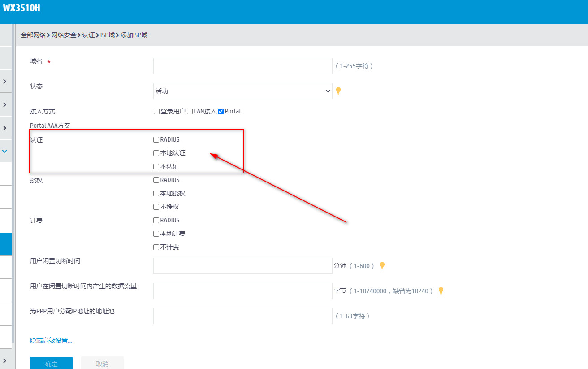Click 添加ISP域 breadcrumb entry
588x369 pixels.
tap(134, 35)
